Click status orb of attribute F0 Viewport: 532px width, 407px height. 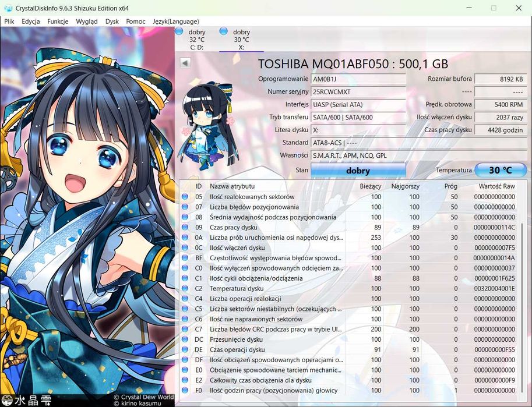point(185,390)
